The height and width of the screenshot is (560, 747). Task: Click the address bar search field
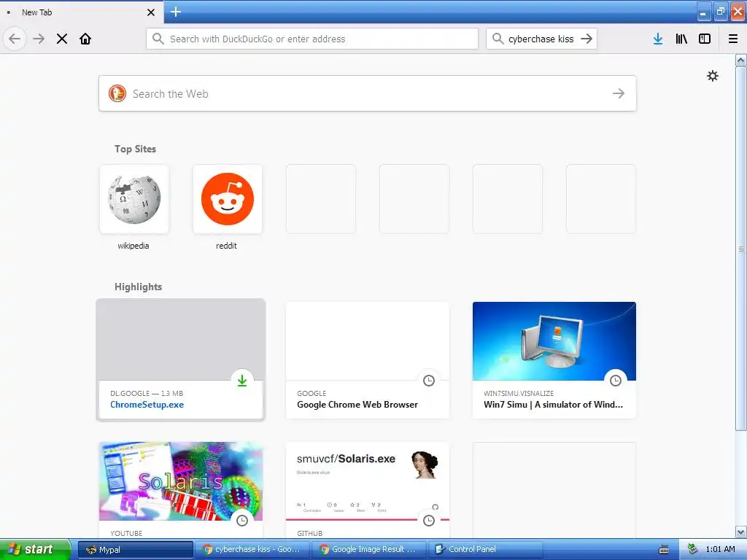tap(312, 39)
